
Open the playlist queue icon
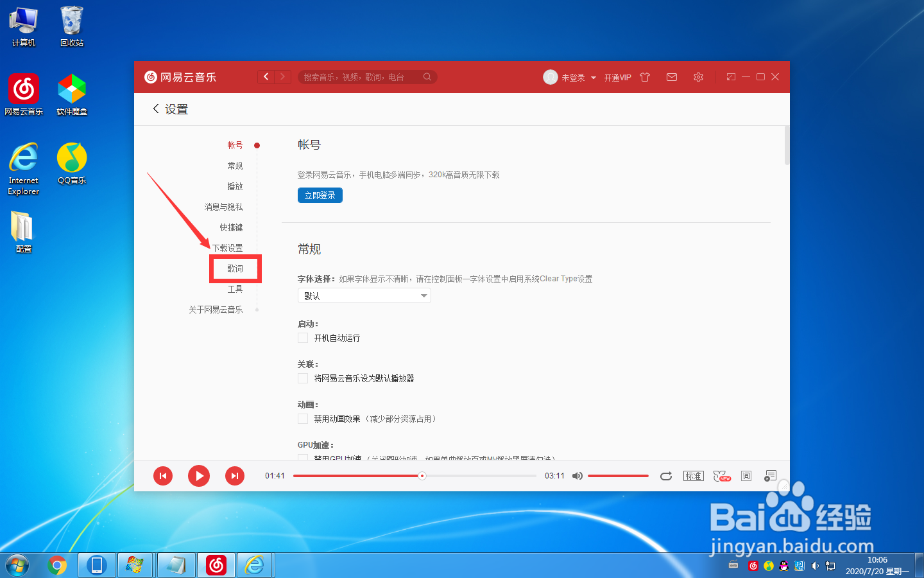pyautogui.click(x=771, y=476)
